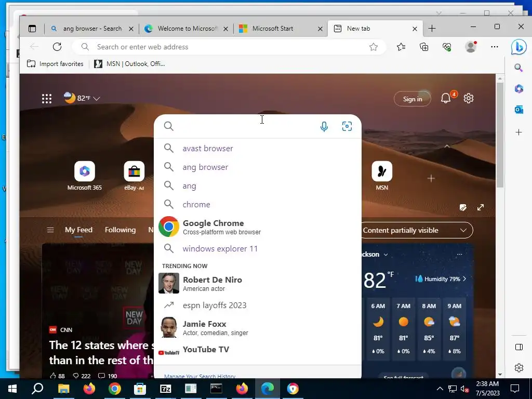
Task: Add a new quick link plus
Action: [431, 179]
